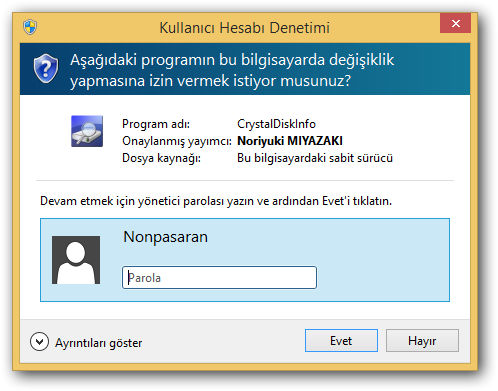Viewport: 498px width, 391px height.
Task: Click the Kullanıcı Hesabı Denetimi title text
Action: point(245,28)
